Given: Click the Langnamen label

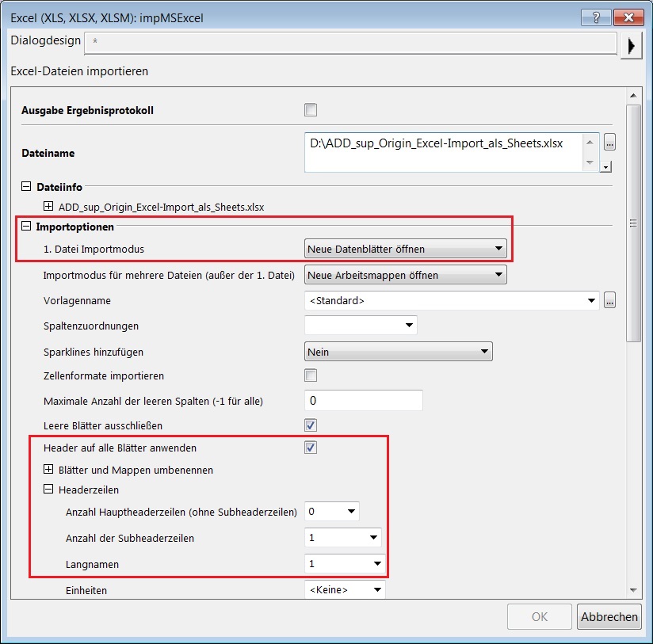Looking at the screenshot, I should pos(92,565).
